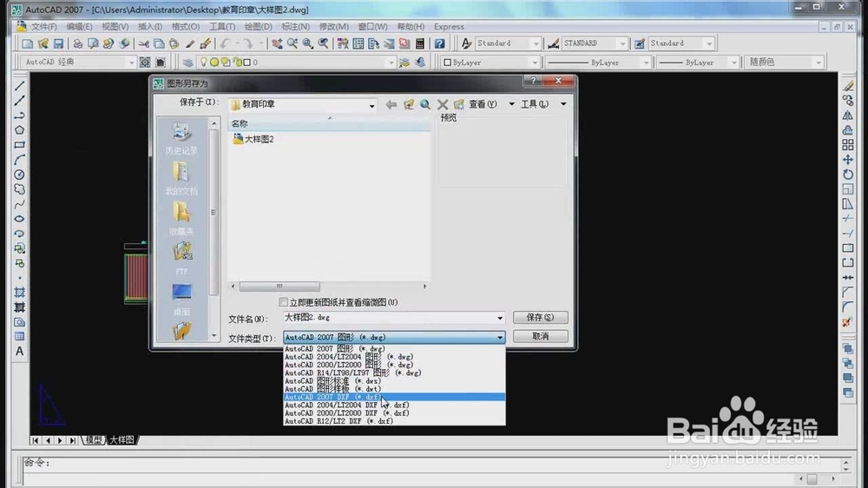Select the Rotate modify tool

[x=847, y=175]
